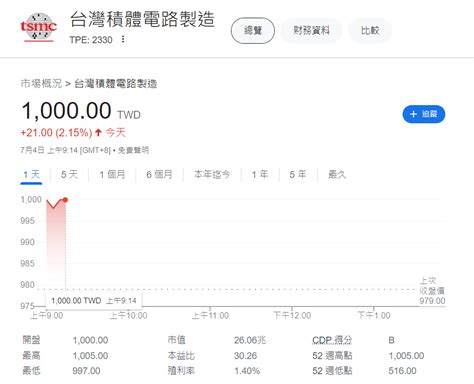Click the 52 週低點 value 516.00
The width and height of the screenshot is (474, 384).
(x=402, y=371)
